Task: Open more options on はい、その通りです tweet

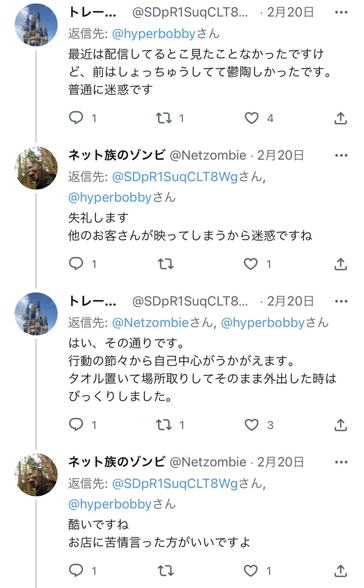Action: pyautogui.click(x=341, y=301)
